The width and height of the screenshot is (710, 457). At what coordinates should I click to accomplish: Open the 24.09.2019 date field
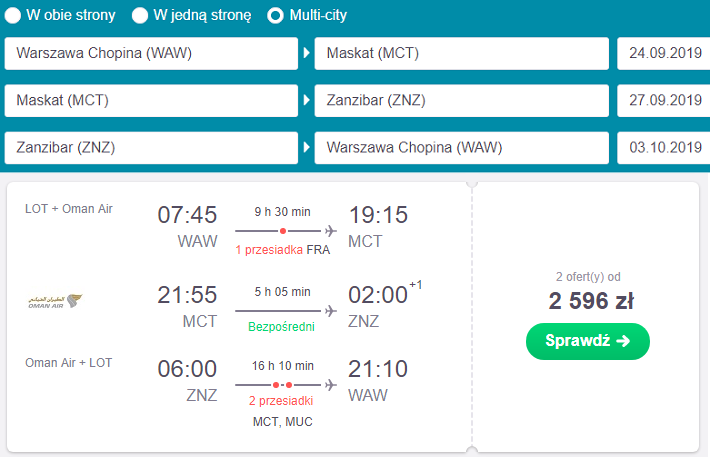pyautogui.click(x=663, y=53)
